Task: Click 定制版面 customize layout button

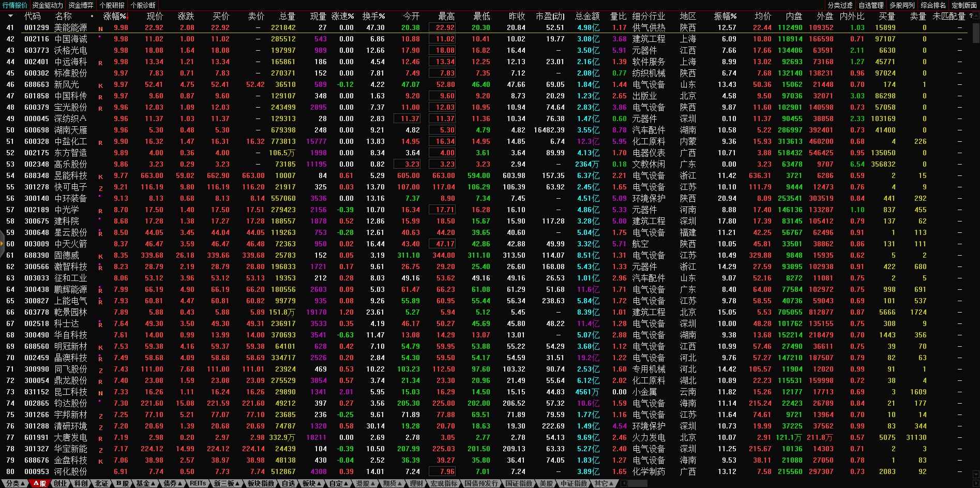Action: [x=964, y=5]
